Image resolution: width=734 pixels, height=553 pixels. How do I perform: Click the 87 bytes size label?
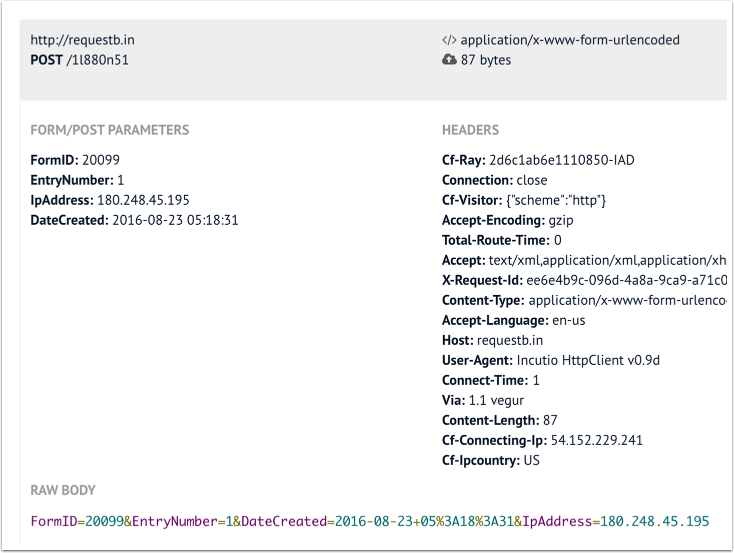tap(486, 60)
